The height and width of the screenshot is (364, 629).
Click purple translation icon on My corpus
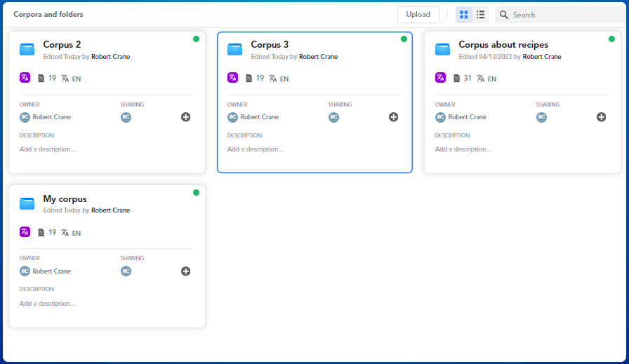pos(25,232)
